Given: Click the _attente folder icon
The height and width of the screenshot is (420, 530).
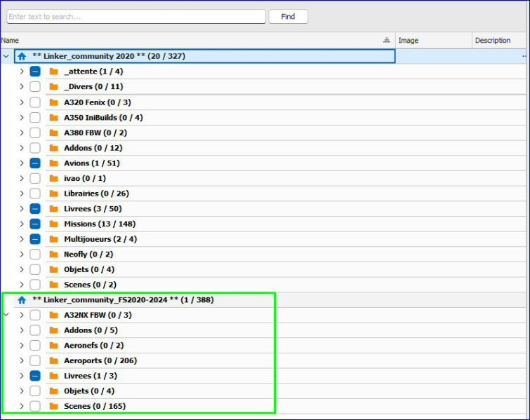Looking at the screenshot, I should click(x=54, y=72).
